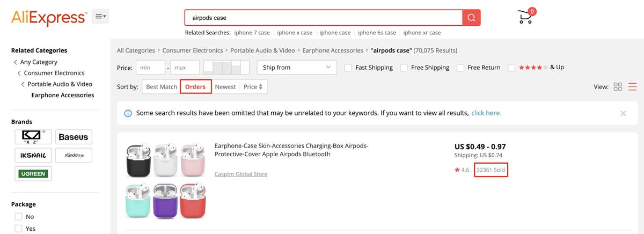
Task: Select related search iphone x case
Action: pyautogui.click(x=295, y=33)
